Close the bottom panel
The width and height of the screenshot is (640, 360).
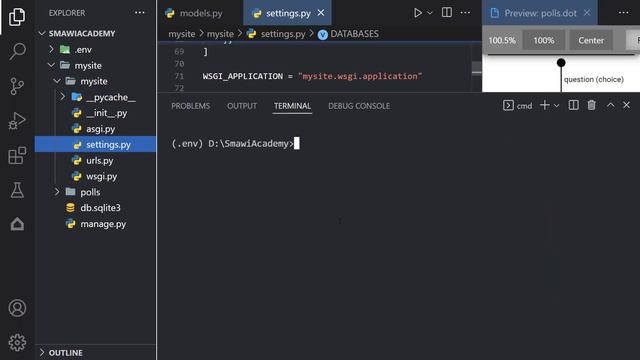[627, 105]
